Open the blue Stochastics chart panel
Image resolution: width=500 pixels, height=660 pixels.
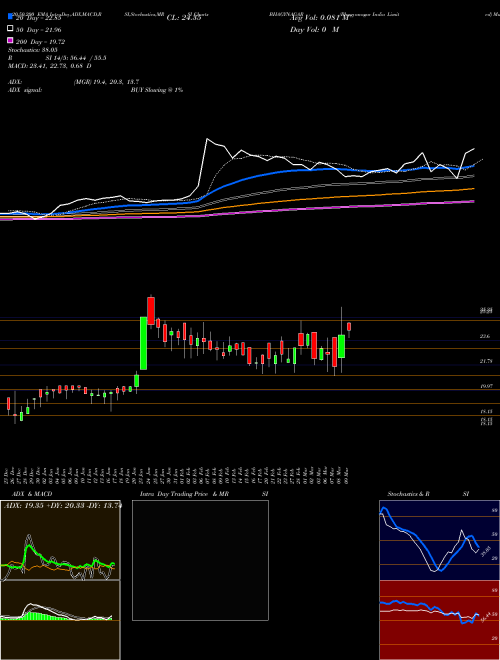point(439,540)
